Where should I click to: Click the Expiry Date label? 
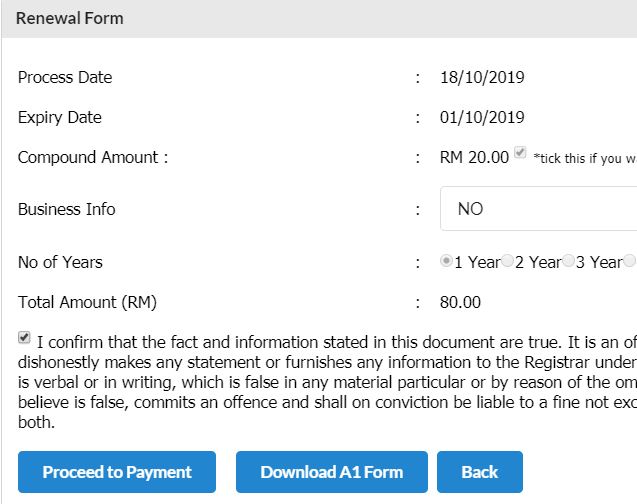pos(60,117)
